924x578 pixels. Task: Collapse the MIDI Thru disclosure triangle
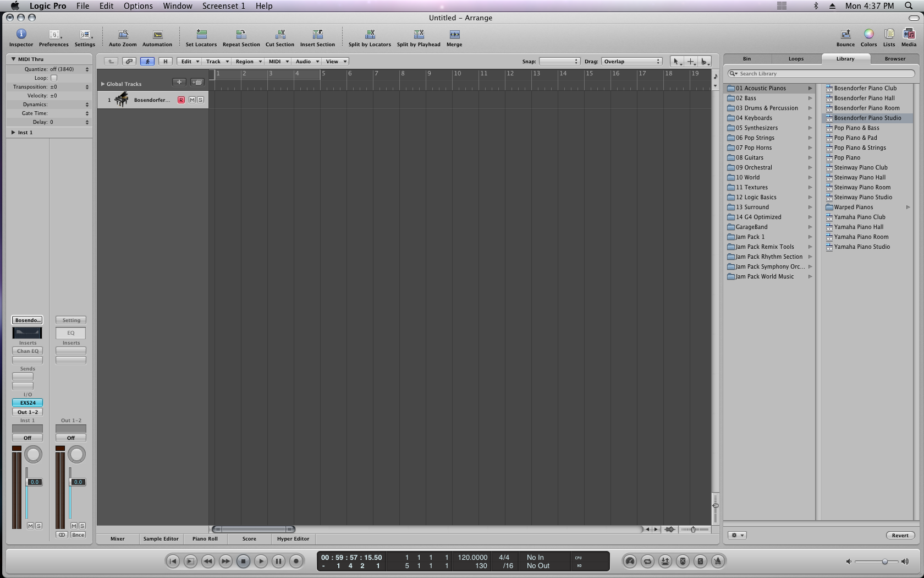point(13,59)
